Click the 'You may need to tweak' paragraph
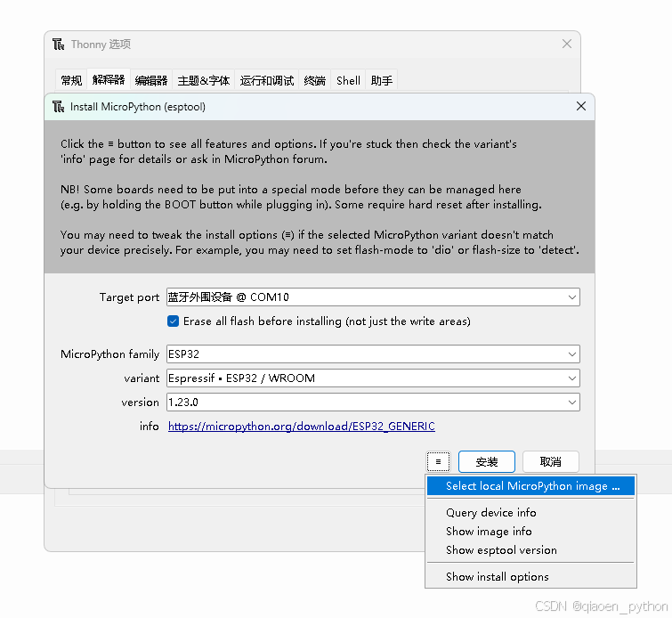 (320, 242)
